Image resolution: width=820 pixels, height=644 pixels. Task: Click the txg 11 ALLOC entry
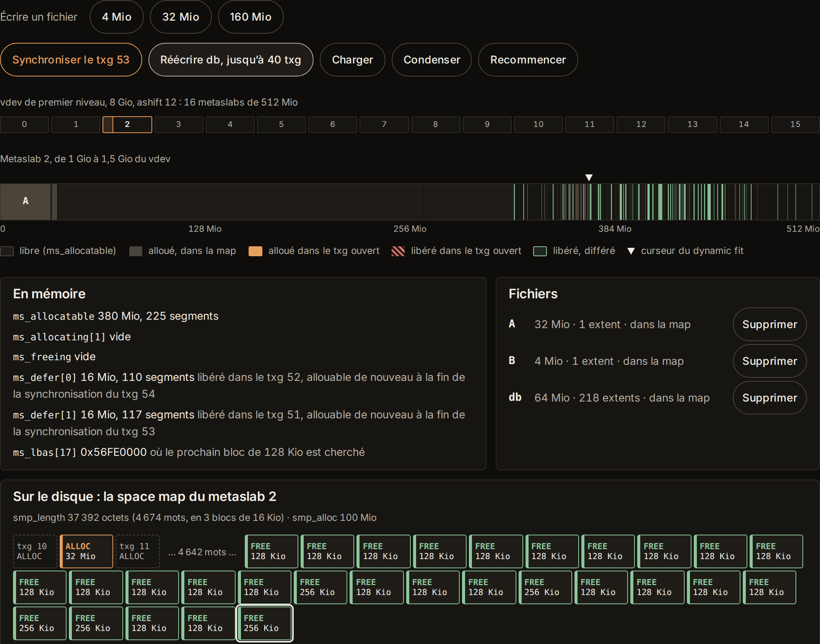[x=138, y=551]
